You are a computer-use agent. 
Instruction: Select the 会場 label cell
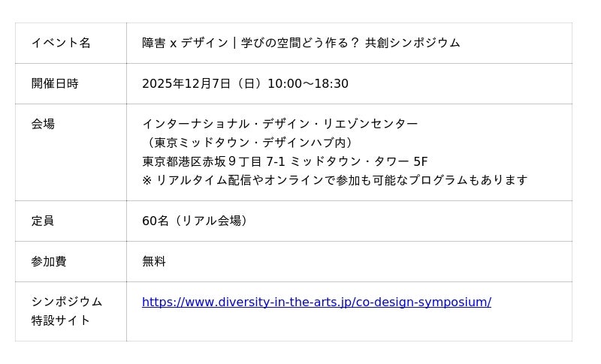click(x=43, y=124)
